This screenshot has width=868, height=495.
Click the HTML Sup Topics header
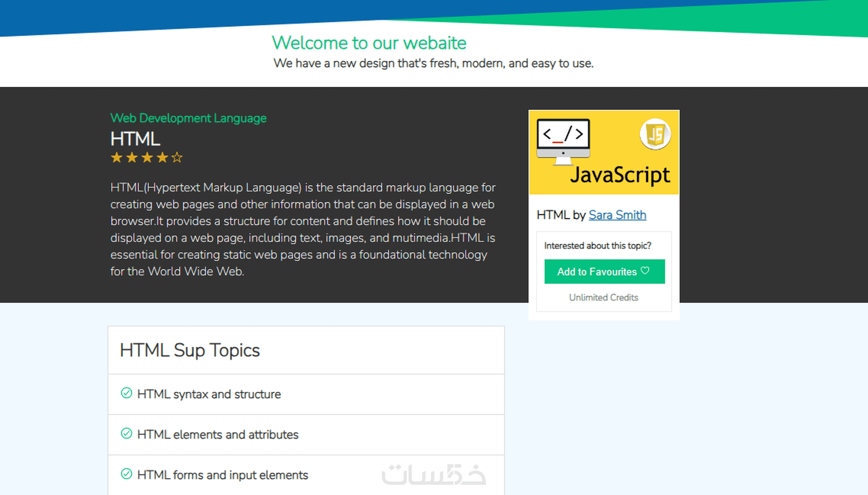[189, 350]
